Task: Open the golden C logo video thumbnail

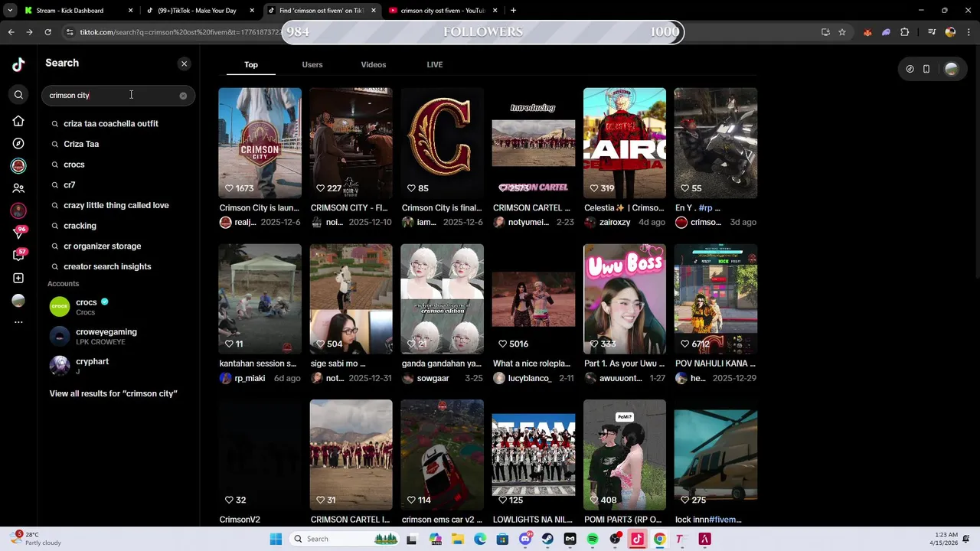Action: coord(442,143)
